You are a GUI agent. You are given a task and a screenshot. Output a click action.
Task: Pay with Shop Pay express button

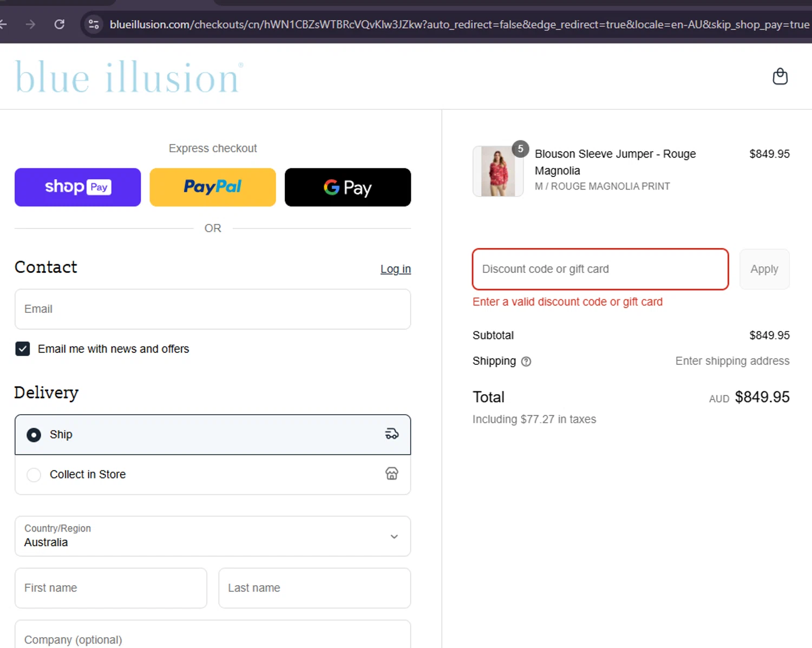[77, 187]
